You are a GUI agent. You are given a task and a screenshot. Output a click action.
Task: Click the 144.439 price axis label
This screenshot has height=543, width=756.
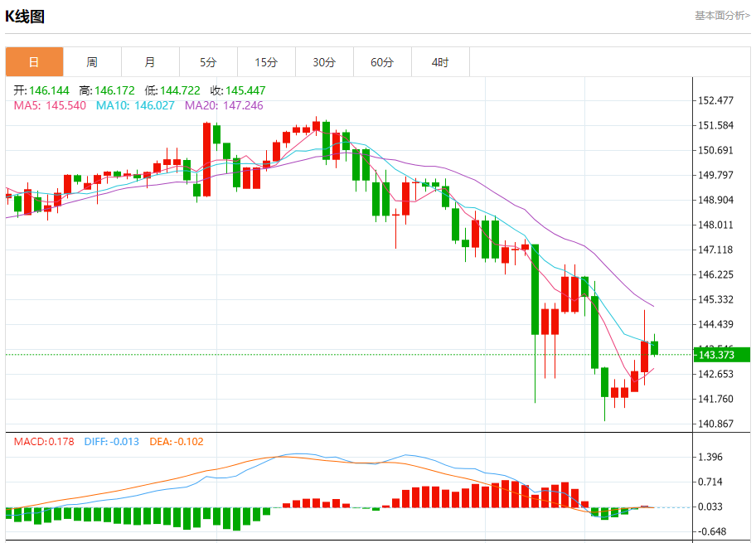(x=716, y=324)
